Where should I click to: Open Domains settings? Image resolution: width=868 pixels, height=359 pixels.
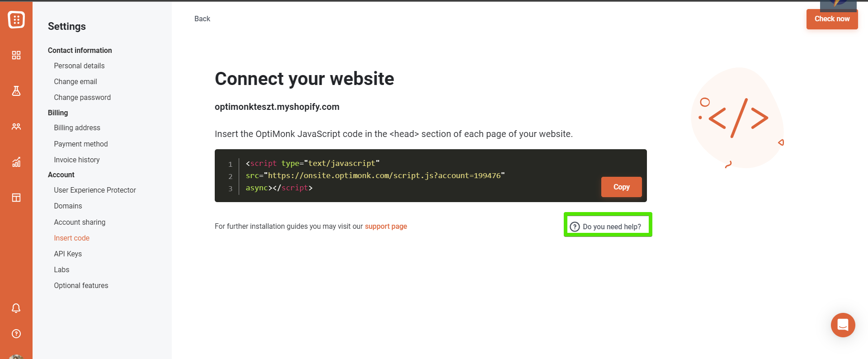coord(68,206)
